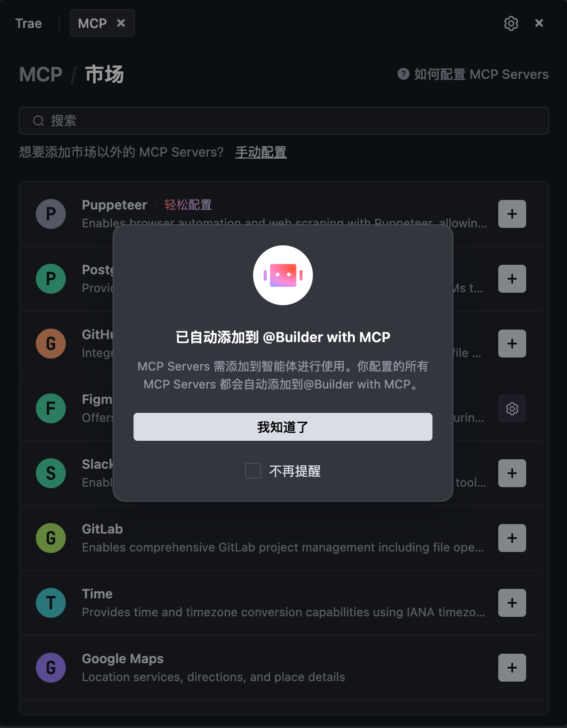
Task: Click the Builder with MCP robot avatar
Action: [x=283, y=275]
